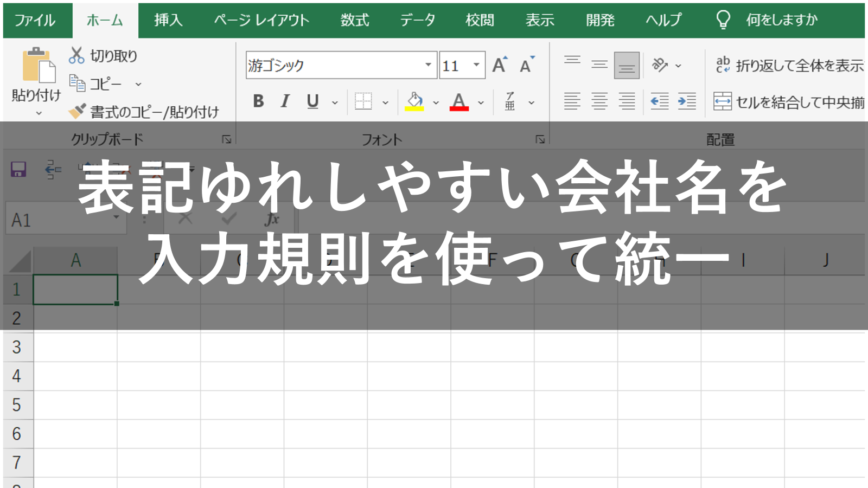Toggle Bold formatting
The image size is (868, 488).
[259, 101]
